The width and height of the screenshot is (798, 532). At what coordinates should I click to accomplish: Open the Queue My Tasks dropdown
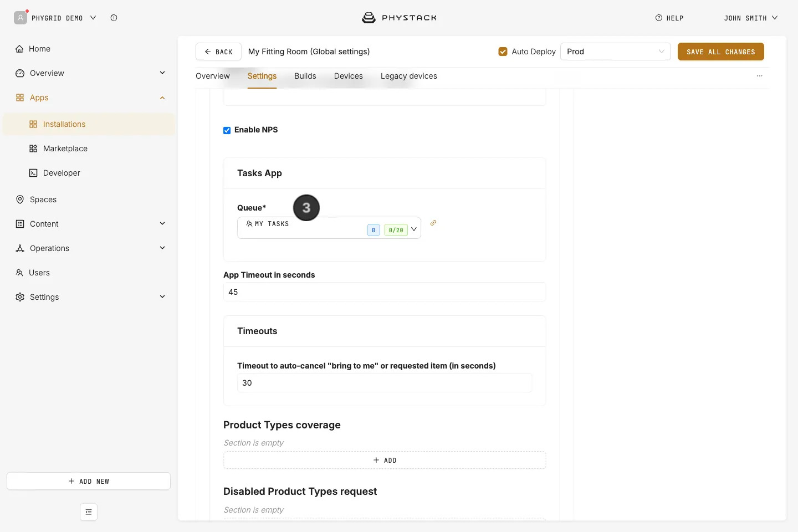pyautogui.click(x=329, y=228)
